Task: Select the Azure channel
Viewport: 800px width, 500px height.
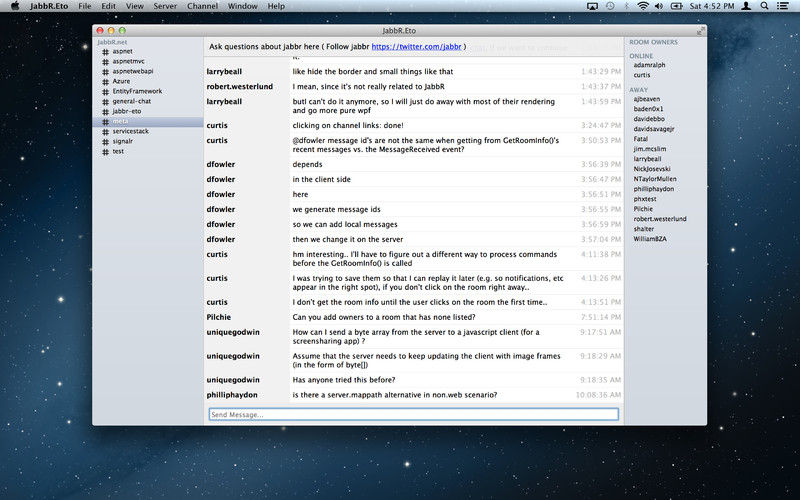Action: click(x=121, y=82)
